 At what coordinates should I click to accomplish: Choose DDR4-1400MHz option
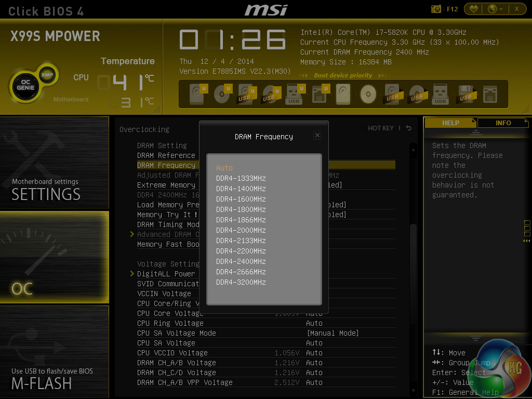pos(241,189)
